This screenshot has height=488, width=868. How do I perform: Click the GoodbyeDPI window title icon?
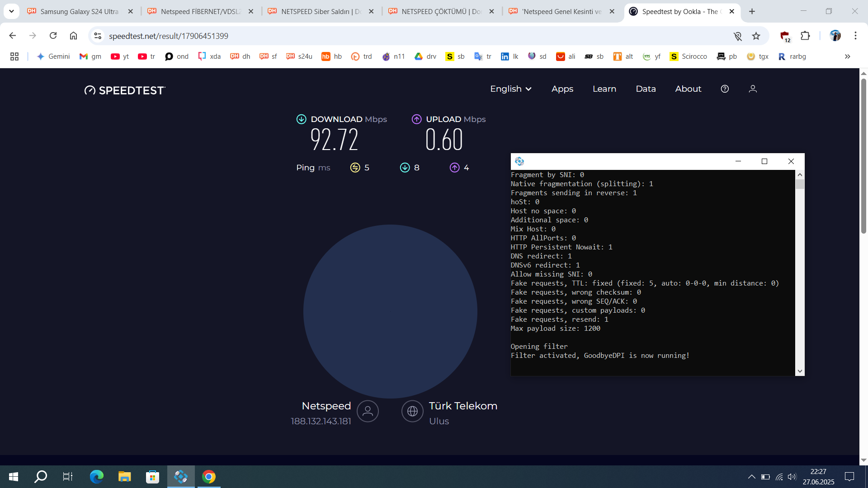point(519,161)
